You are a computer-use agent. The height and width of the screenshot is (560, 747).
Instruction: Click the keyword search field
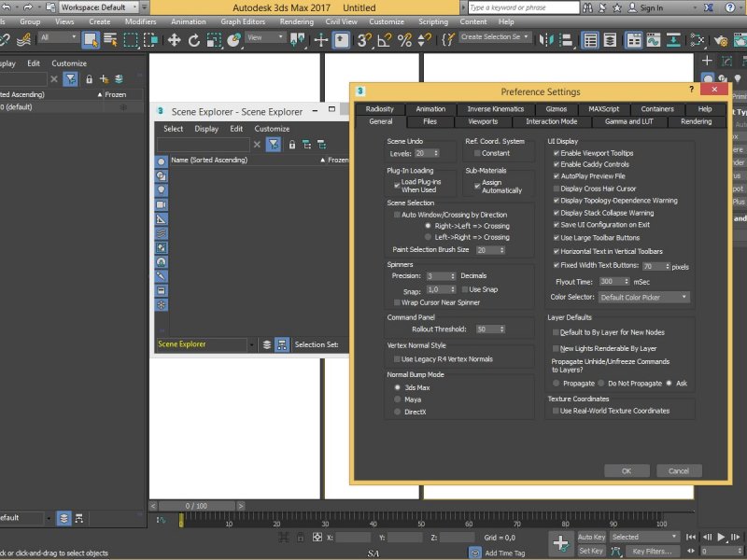[x=523, y=7]
